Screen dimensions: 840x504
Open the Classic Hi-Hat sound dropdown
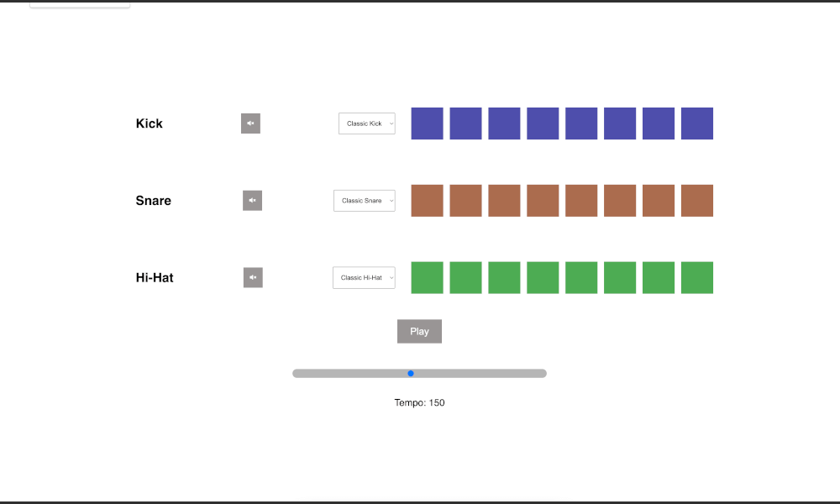(x=364, y=277)
